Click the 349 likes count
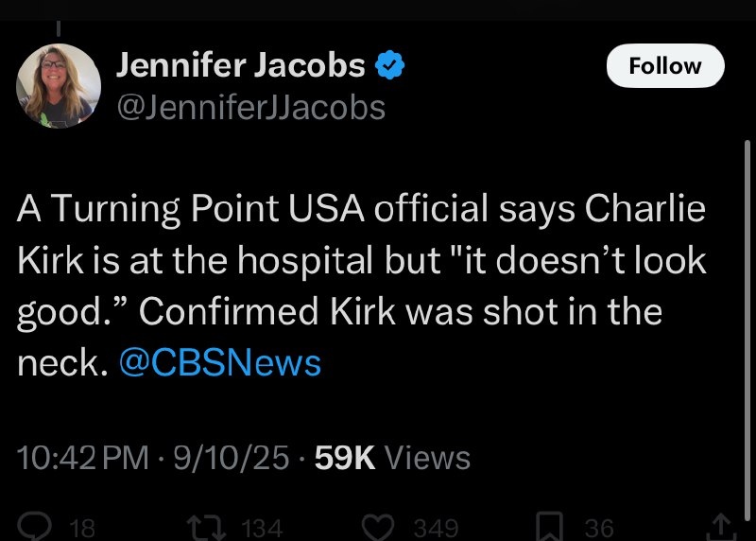The image size is (756, 541). click(437, 528)
